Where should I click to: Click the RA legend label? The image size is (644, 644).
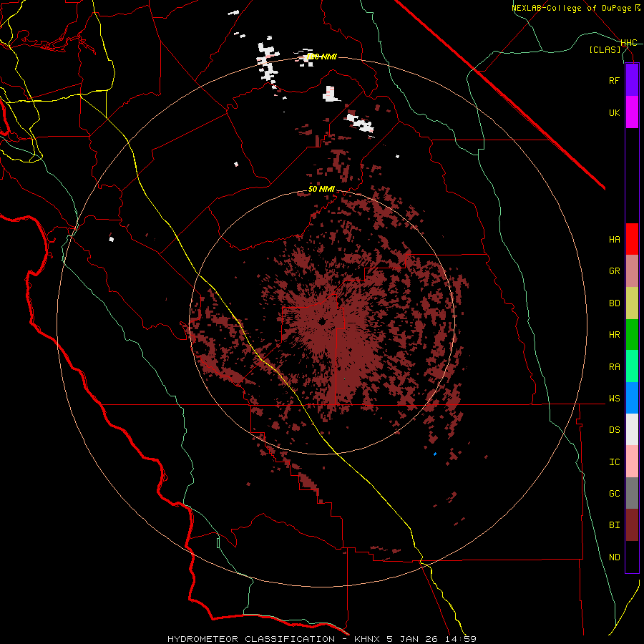614,366
